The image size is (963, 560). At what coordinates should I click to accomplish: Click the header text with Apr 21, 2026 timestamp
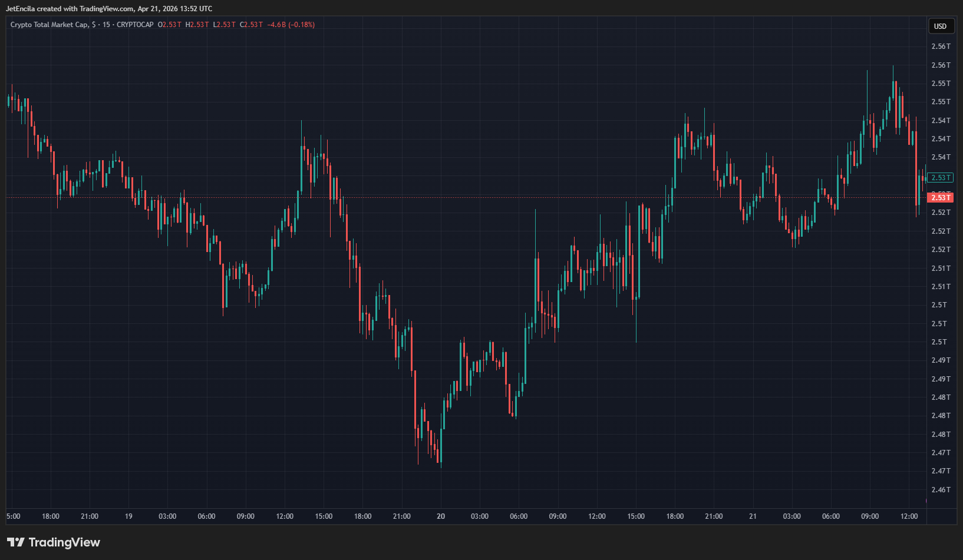tap(109, 9)
